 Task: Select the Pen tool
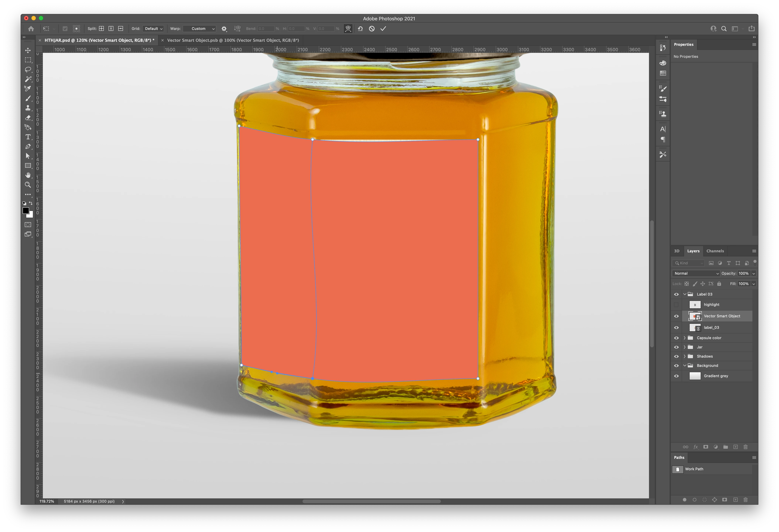28,146
